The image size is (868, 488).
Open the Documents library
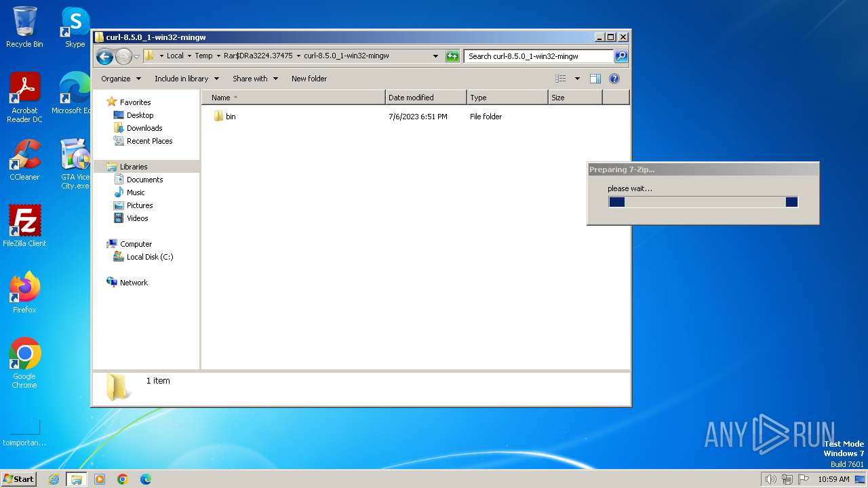(x=144, y=180)
